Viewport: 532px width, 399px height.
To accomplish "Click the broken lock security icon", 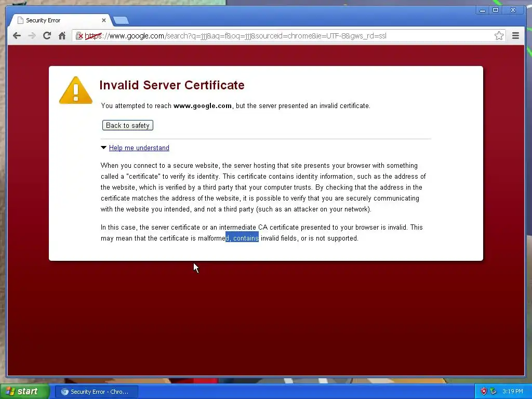I will pos(79,36).
